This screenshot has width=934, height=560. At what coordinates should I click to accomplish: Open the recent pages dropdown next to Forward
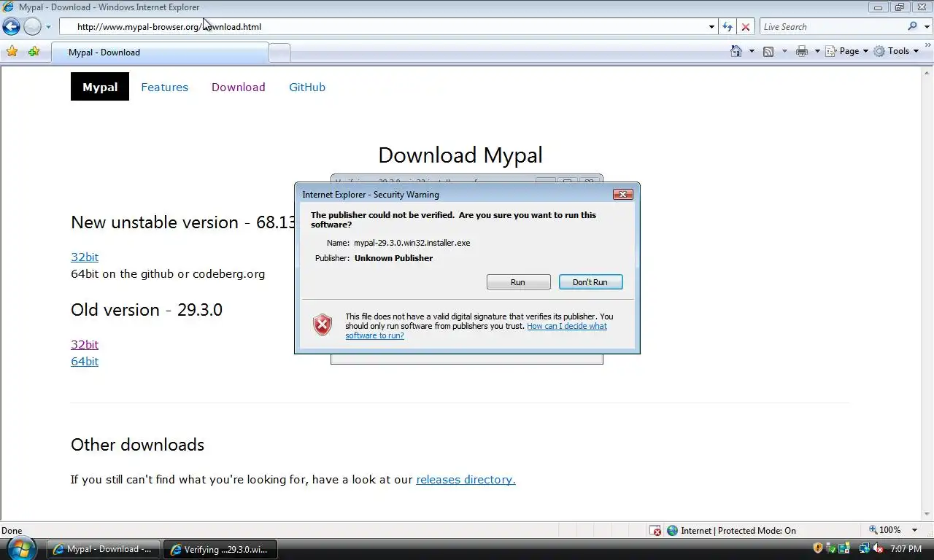tap(48, 27)
